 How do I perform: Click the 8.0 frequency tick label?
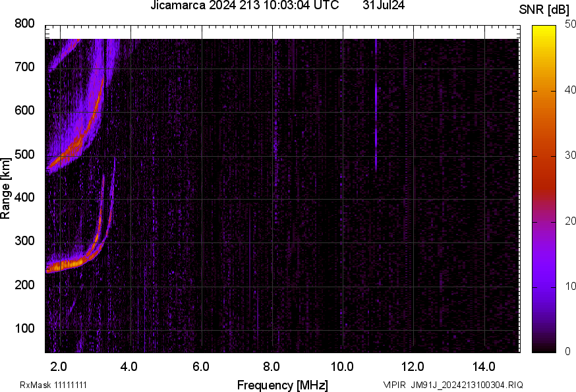272,366
